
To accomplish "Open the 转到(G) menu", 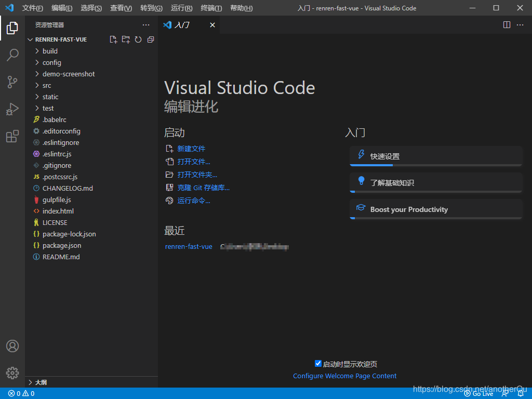I will click(151, 8).
